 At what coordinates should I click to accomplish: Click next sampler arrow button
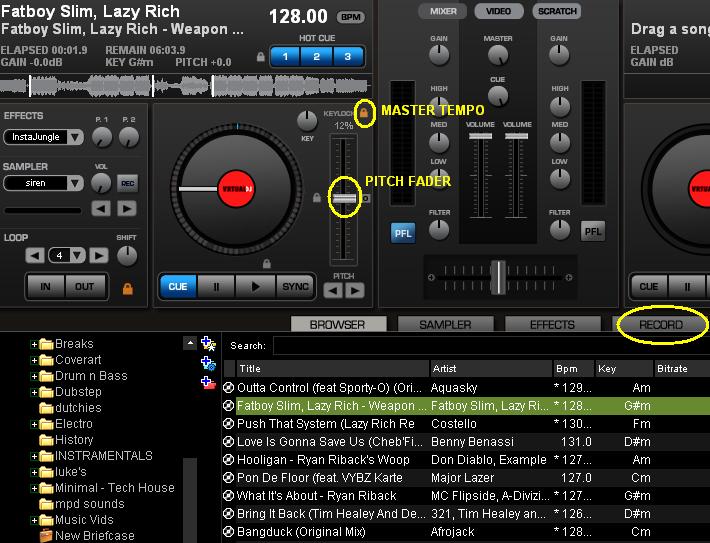pos(127,209)
